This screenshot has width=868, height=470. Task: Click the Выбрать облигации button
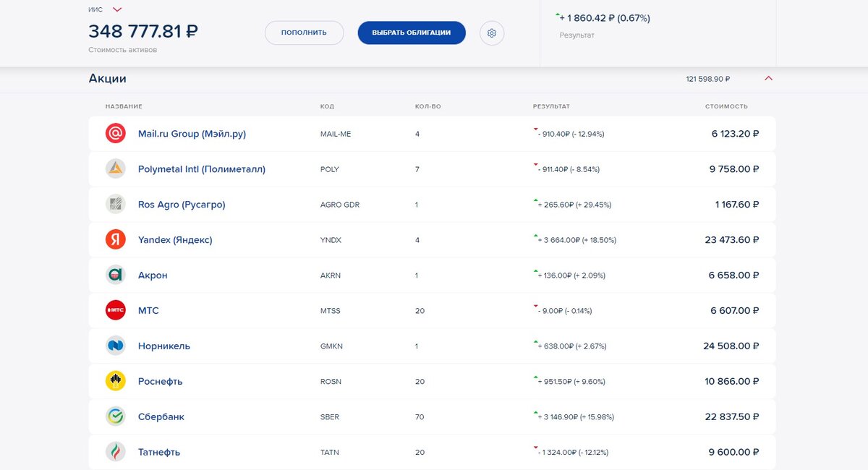pos(412,33)
